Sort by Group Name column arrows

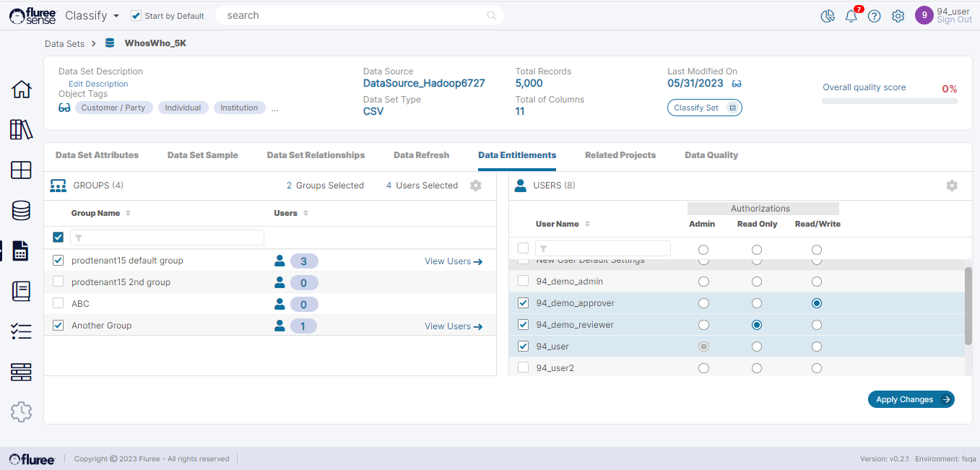click(128, 214)
